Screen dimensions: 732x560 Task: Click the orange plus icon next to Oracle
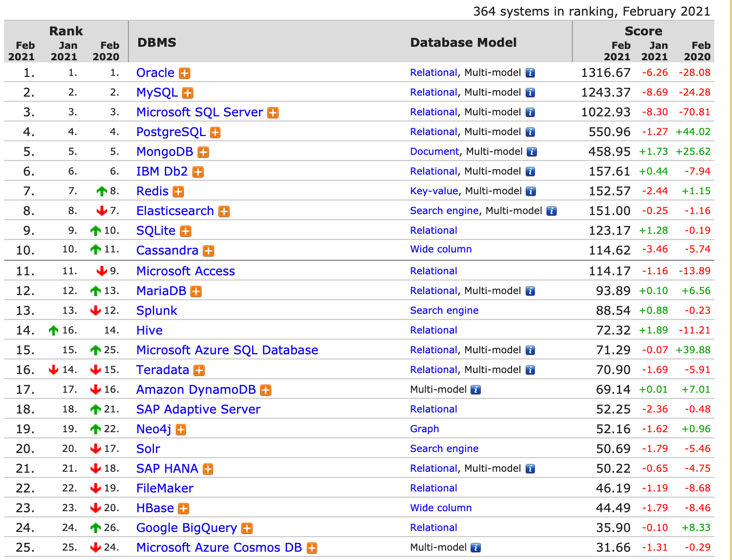coord(185,73)
